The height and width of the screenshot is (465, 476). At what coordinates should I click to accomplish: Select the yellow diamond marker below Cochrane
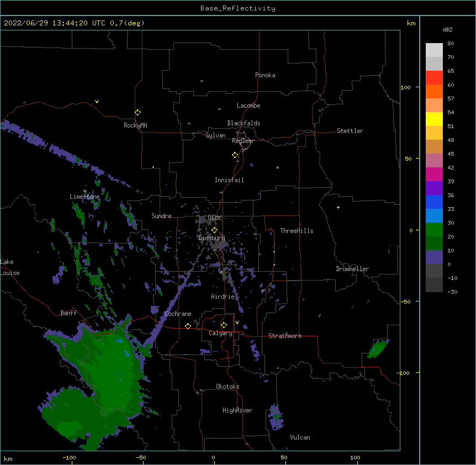[188, 326]
